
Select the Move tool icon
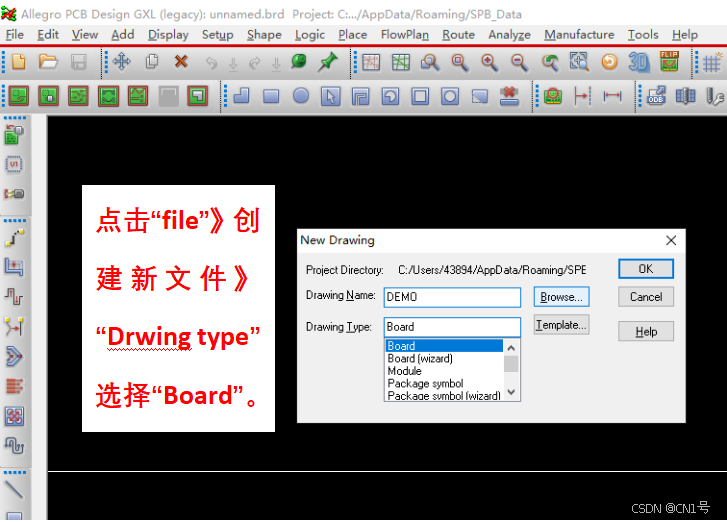(x=122, y=62)
